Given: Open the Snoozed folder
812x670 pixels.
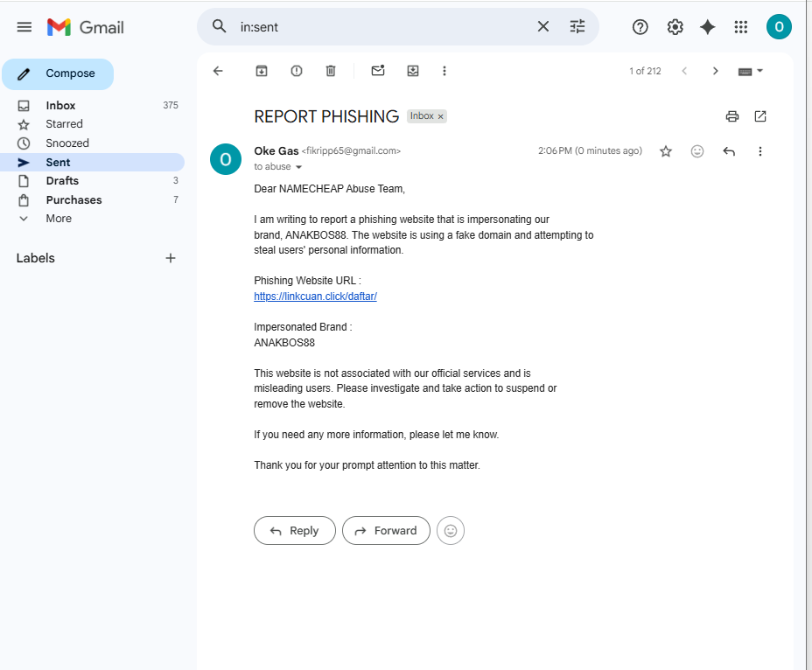Looking at the screenshot, I should click(x=92, y=143).
